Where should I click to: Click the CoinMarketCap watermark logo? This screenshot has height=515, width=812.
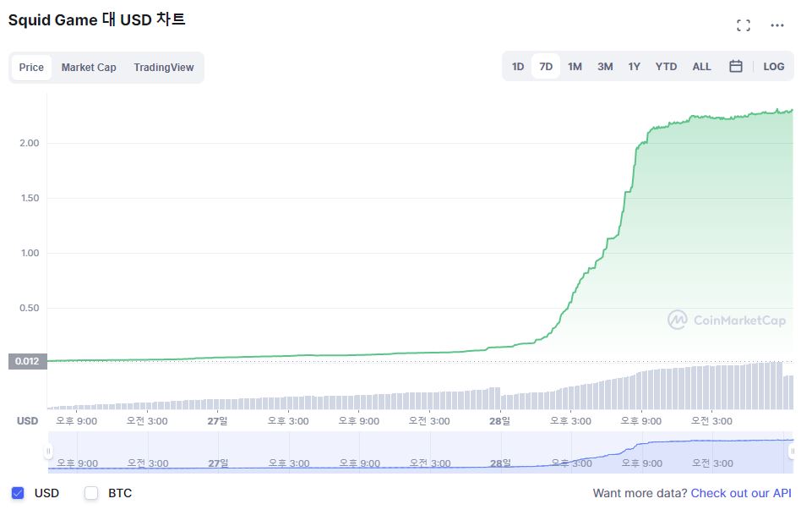[727, 320]
